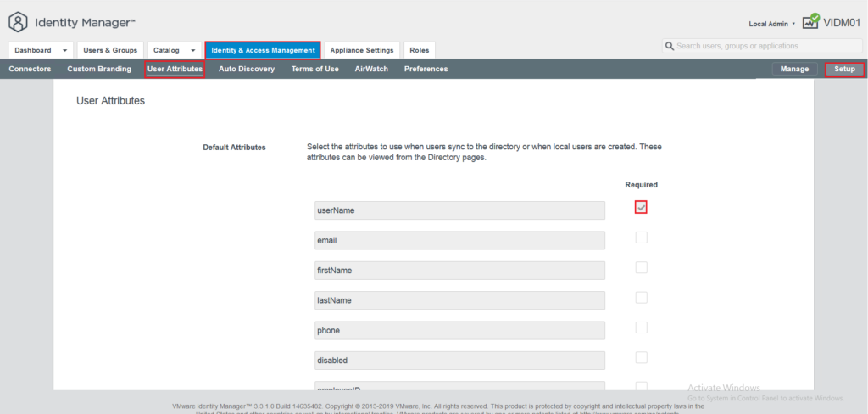Click the search users, groups or applications field

pos(761,46)
